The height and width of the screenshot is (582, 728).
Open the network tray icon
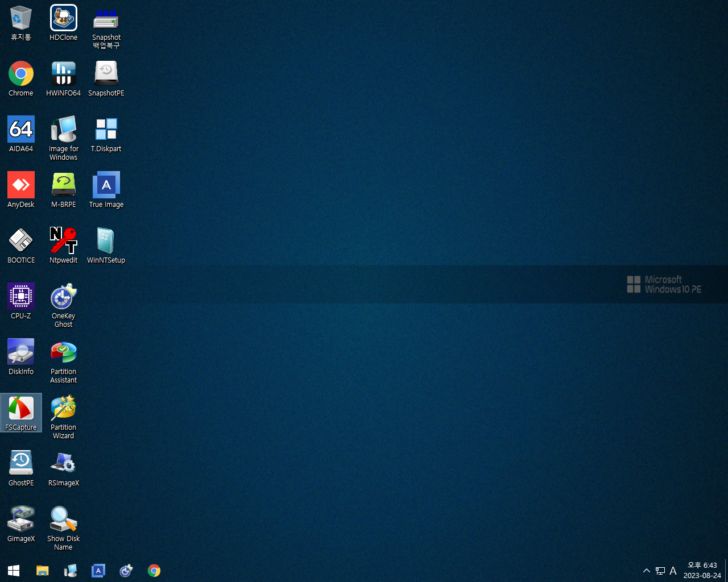click(x=660, y=571)
